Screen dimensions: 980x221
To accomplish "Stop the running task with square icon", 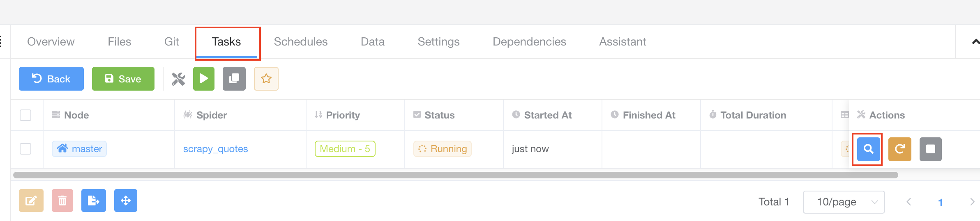I will [x=931, y=149].
